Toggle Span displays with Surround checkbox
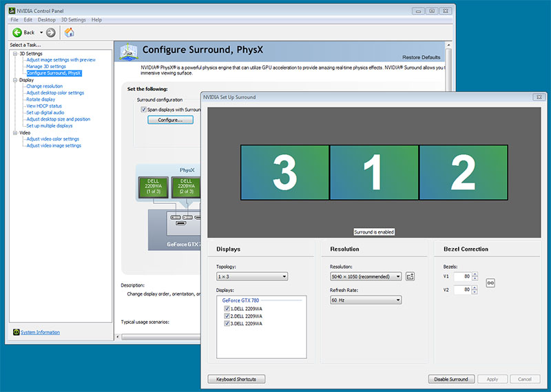The image size is (551, 392). pos(143,110)
